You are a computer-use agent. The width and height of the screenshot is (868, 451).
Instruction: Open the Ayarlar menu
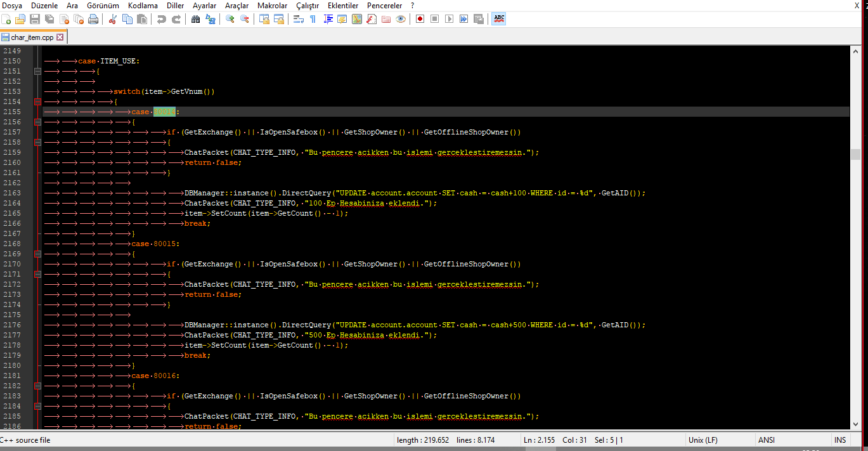(204, 5)
